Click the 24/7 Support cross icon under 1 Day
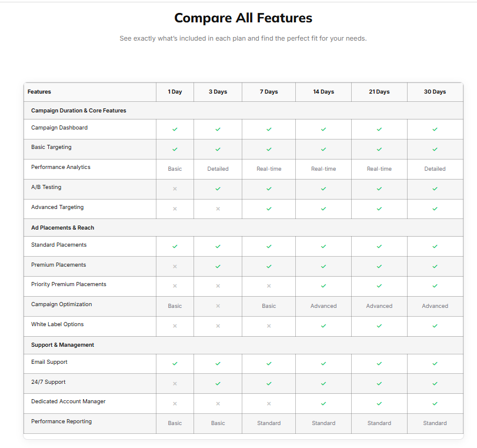477x448 pixels. [x=175, y=384]
